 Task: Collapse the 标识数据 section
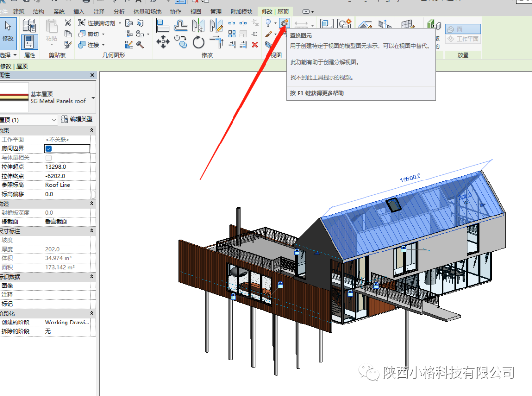(91, 277)
